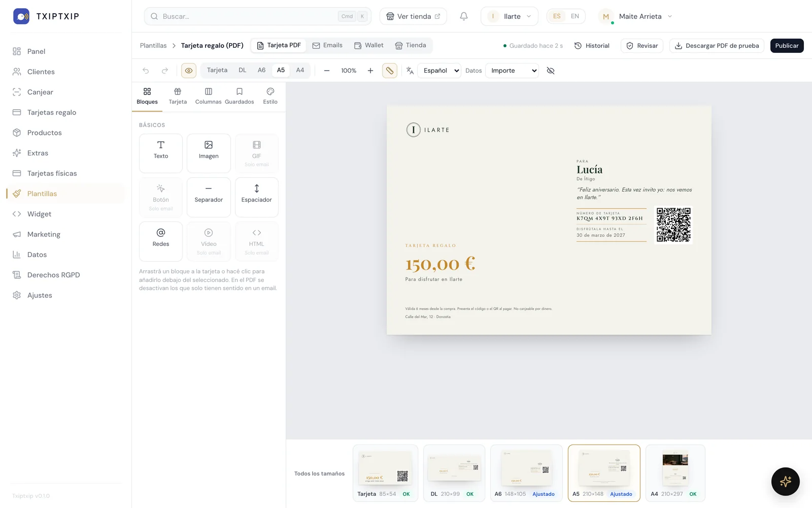Select the A4 210×297 thumbnail
812x508 pixels.
[x=675, y=473]
